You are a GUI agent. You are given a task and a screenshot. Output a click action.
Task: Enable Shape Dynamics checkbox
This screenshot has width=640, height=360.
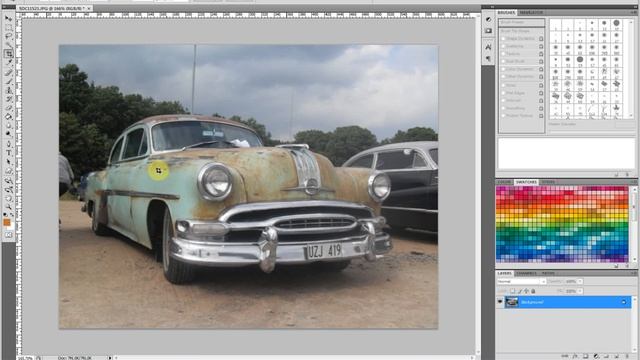coord(503,39)
